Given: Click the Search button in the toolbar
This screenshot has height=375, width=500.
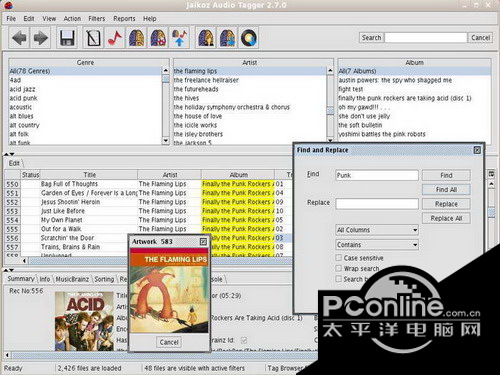Looking at the screenshot, I should click(x=371, y=38).
